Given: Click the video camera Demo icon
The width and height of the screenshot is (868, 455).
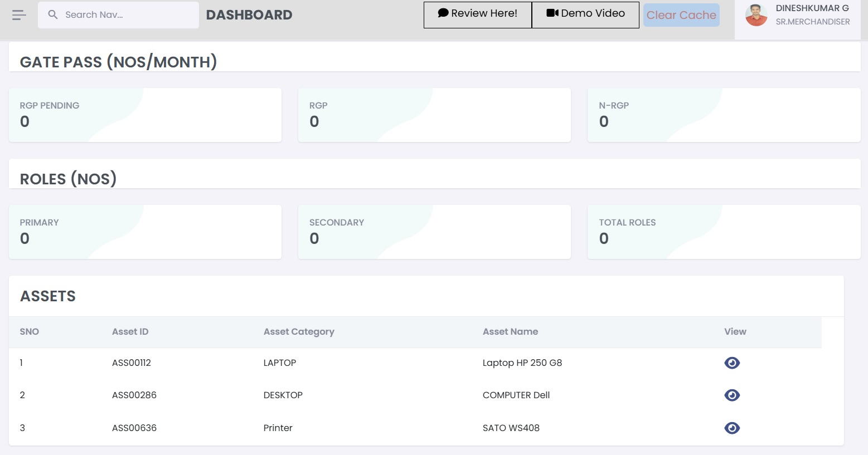Looking at the screenshot, I should click(552, 13).
